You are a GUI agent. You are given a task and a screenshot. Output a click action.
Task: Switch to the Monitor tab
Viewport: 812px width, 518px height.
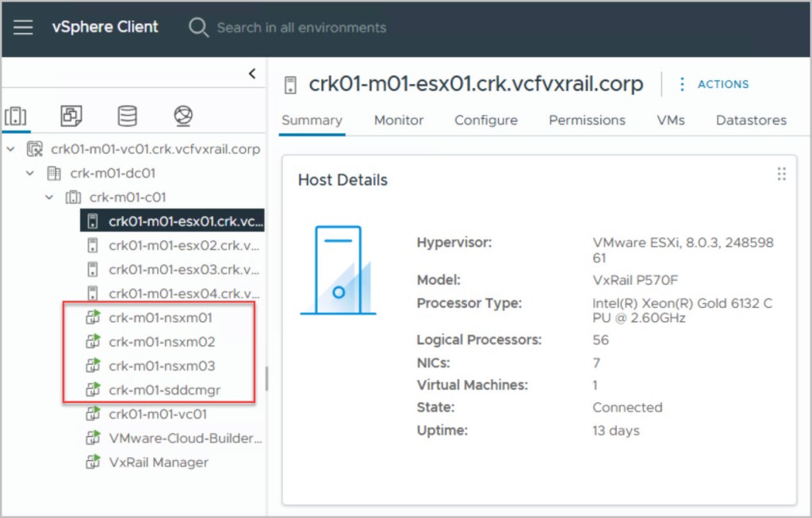coord(399,121)
